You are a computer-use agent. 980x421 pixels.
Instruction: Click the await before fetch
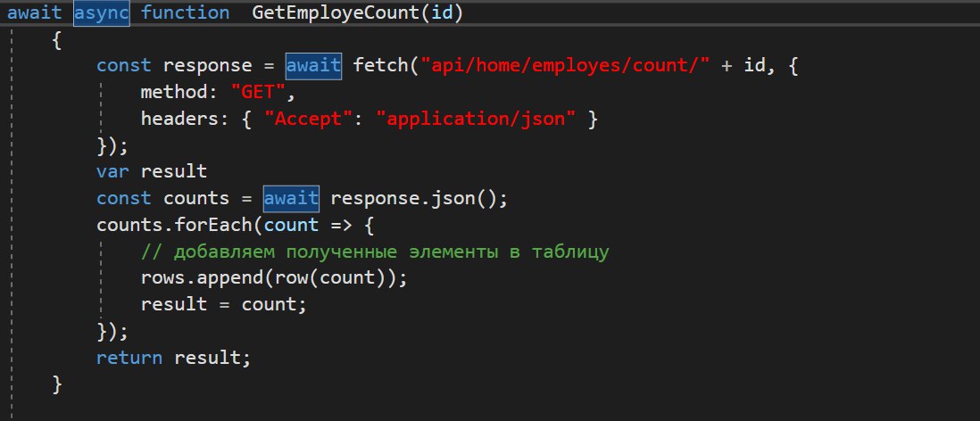point(313,66)
